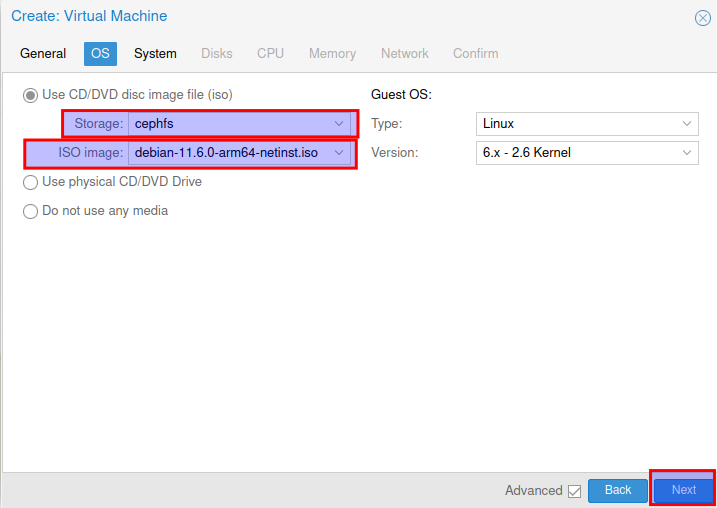The width and height of the screenshot is (717, 508).
Task: Click the Linux type field
Action: click(575, 124)
